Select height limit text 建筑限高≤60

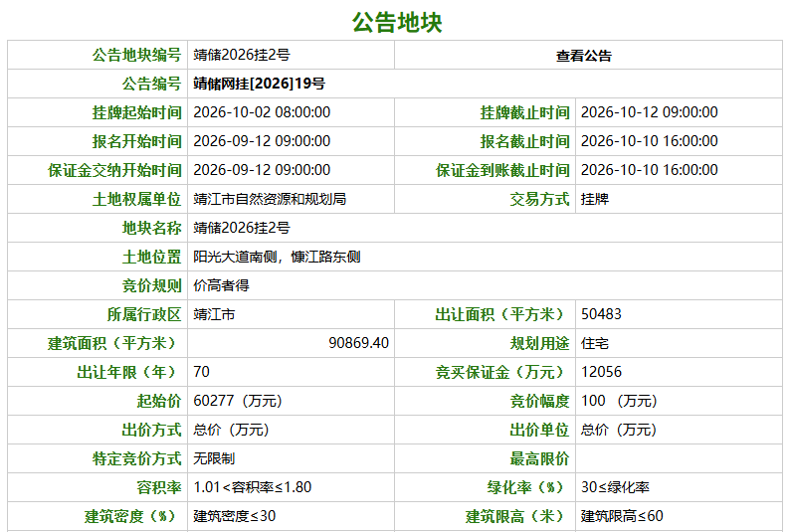[622, 516]
